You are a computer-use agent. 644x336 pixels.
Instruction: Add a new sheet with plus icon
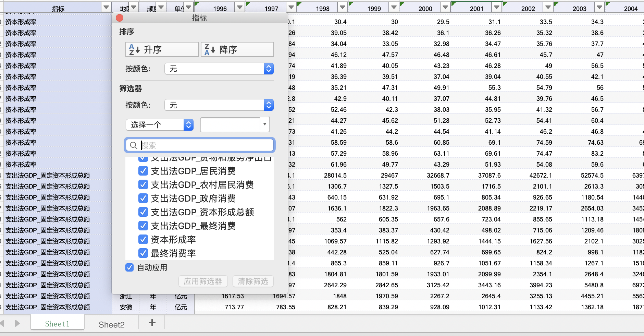[152, 323]
